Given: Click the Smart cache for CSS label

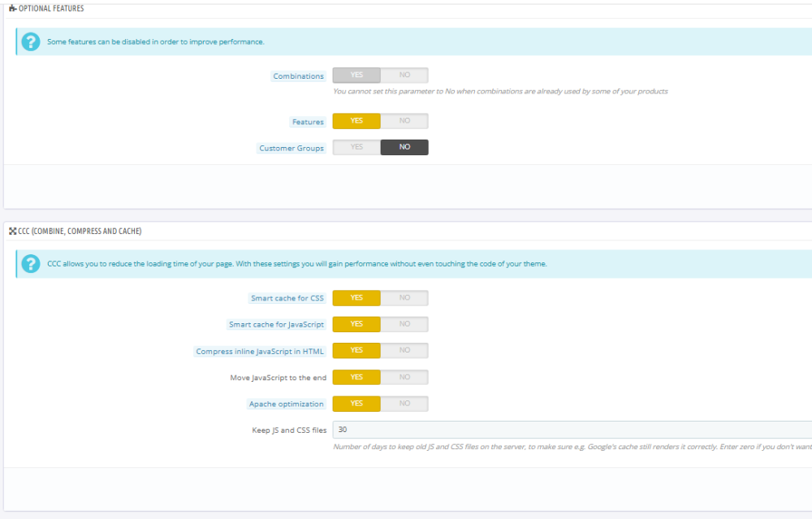Looking at the screenshot, I should [287, 299].
